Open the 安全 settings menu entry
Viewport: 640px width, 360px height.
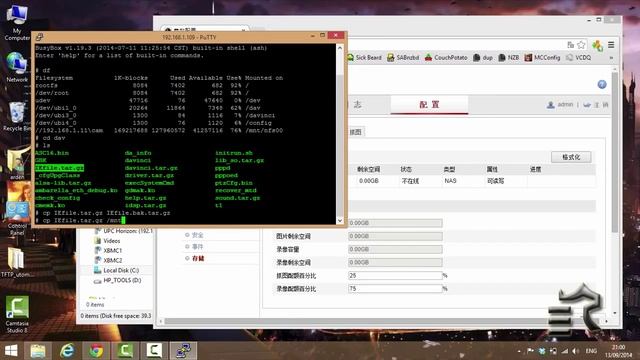click(x=198, y=235)
